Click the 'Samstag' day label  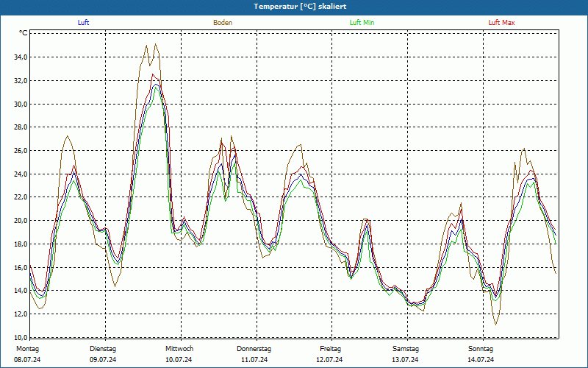click(406, 349)
